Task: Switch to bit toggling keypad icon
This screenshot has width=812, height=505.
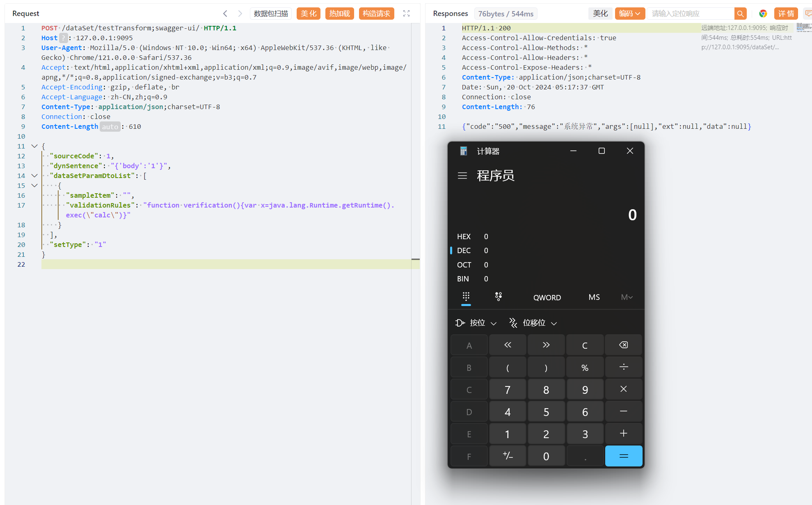Action: [499, 297]
